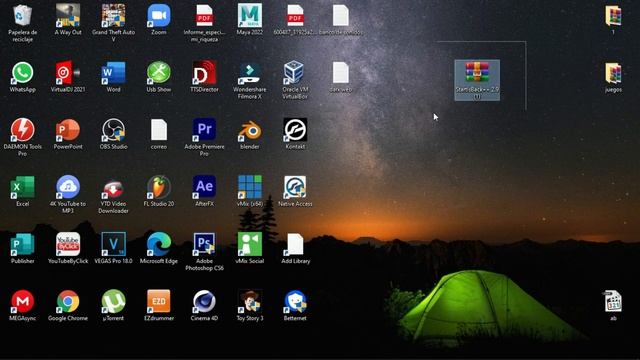
Task: Open VEGAS Pro 18.0 shortcut
Action: (x=113, y=244)
